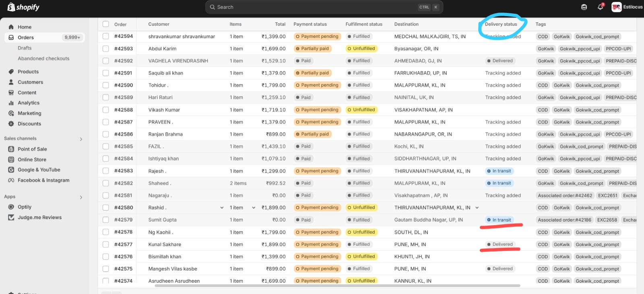Focus the Search input field

click(324, 7)
